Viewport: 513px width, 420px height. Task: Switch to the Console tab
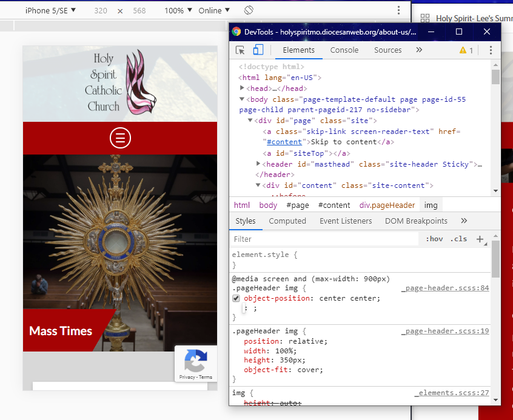click(x=344, y=50)
